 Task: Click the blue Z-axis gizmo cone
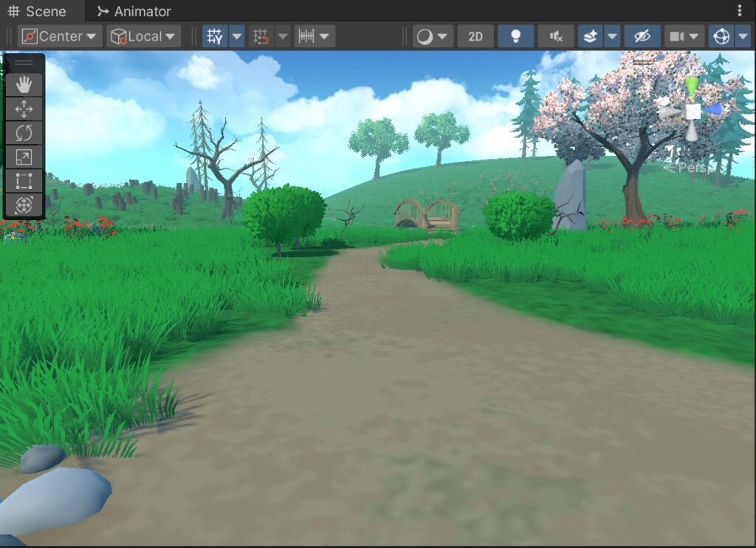tap(712, 109)
